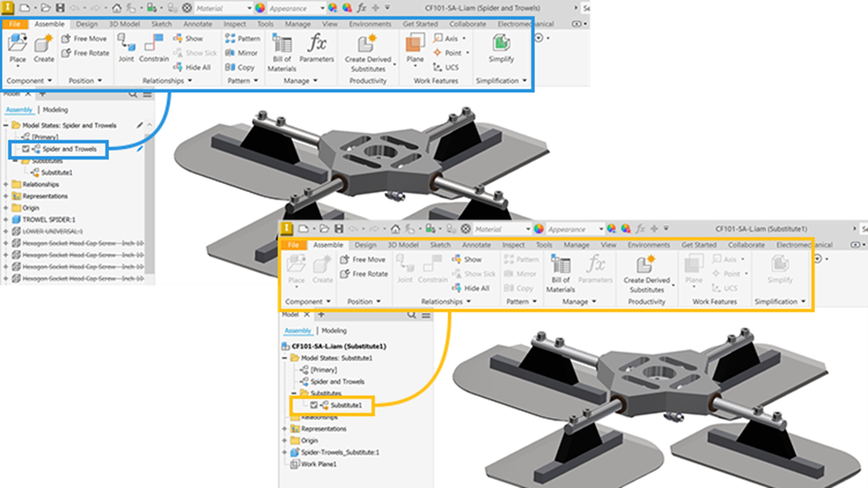Toggle the Substitute1 checkbox in lower browser

(x=314, y=405)
